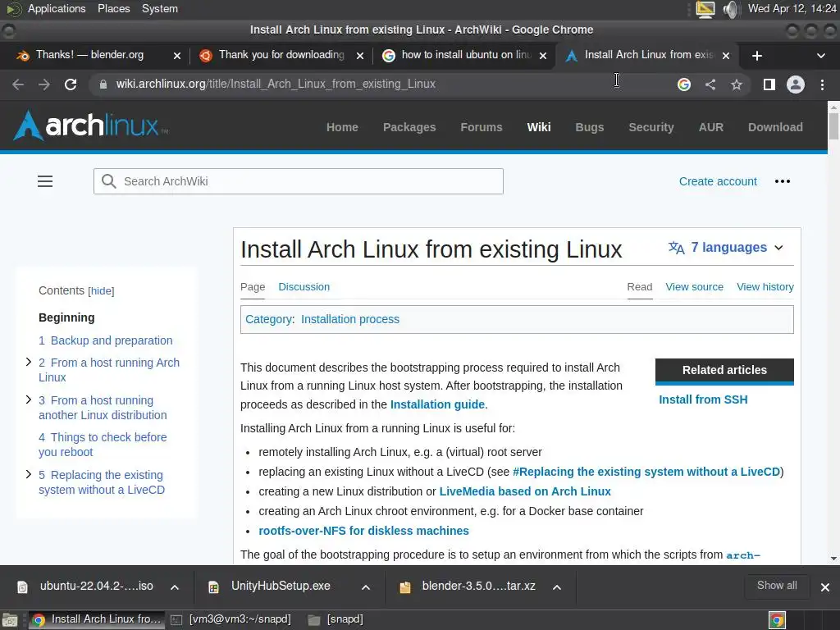Click Show all downloads button
The width and height of the screenshot is (840, 630).
coord(777,586)
